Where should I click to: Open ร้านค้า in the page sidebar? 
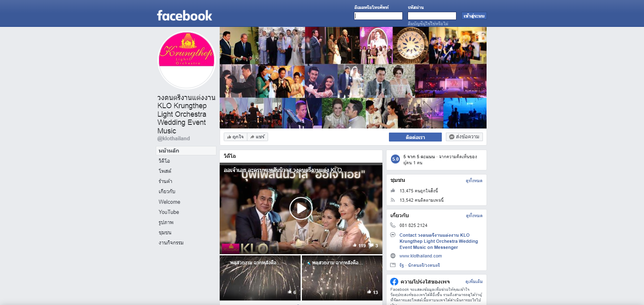coord(166,181)
